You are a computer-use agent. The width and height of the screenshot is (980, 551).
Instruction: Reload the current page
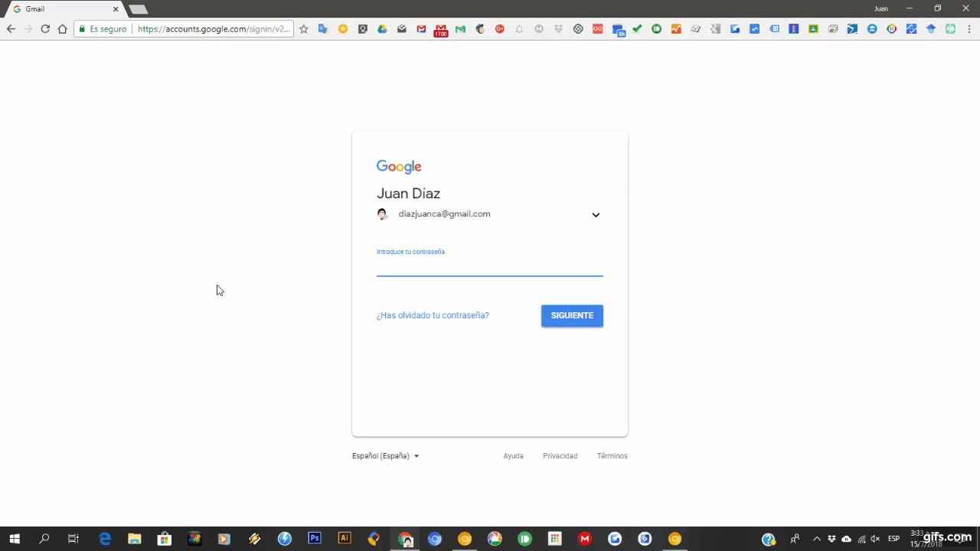pyautogui.click(x=45, y=29)
